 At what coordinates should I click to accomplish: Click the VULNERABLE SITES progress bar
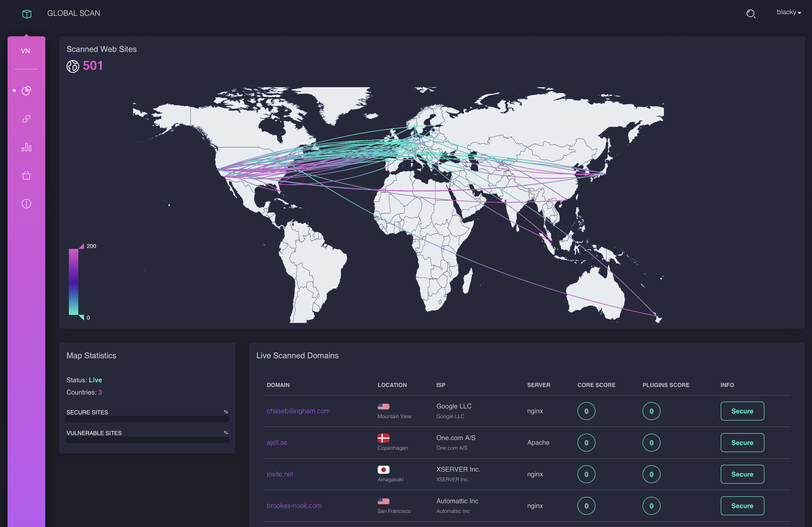point(147,440)
